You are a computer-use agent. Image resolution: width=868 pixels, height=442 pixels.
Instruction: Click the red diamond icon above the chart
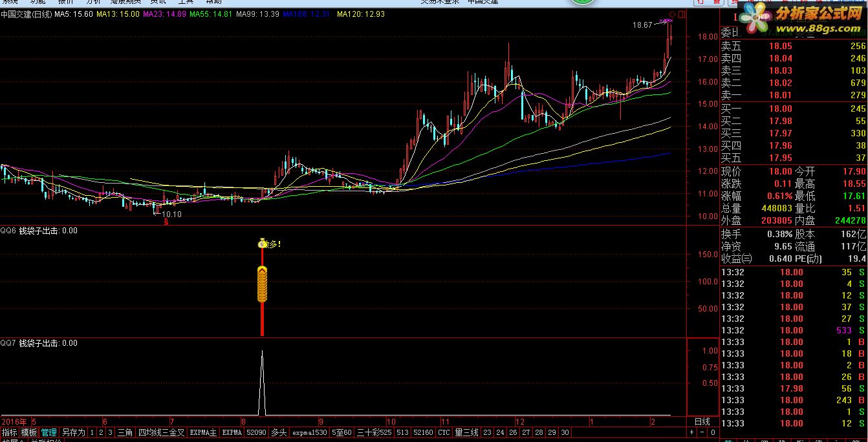(x=672, y=14)
